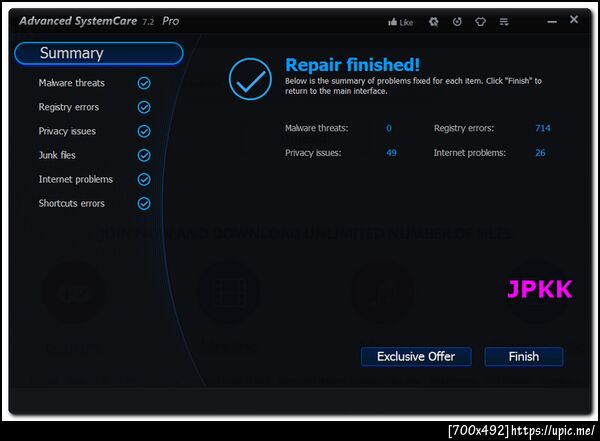The height and width of the screenshot is (441, 600).
Task: Select Junk files in sidebar
Action: [x=57, y=155]
